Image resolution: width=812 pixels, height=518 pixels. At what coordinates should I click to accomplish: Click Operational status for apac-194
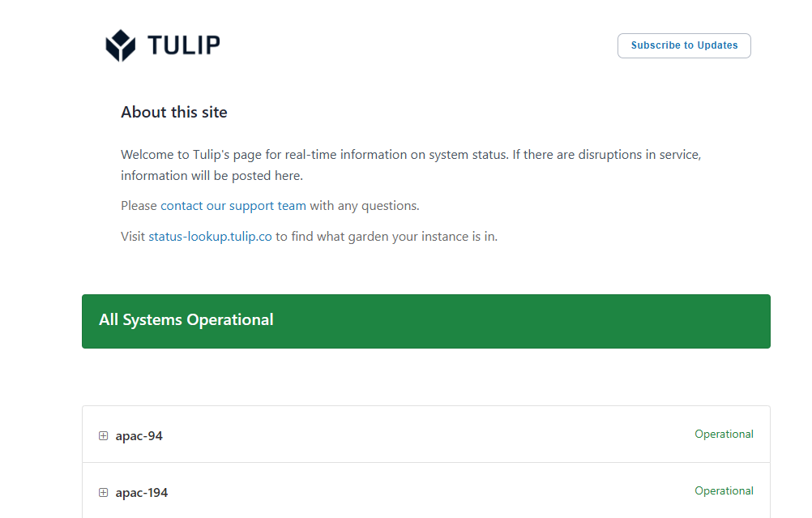pos(724,490)
